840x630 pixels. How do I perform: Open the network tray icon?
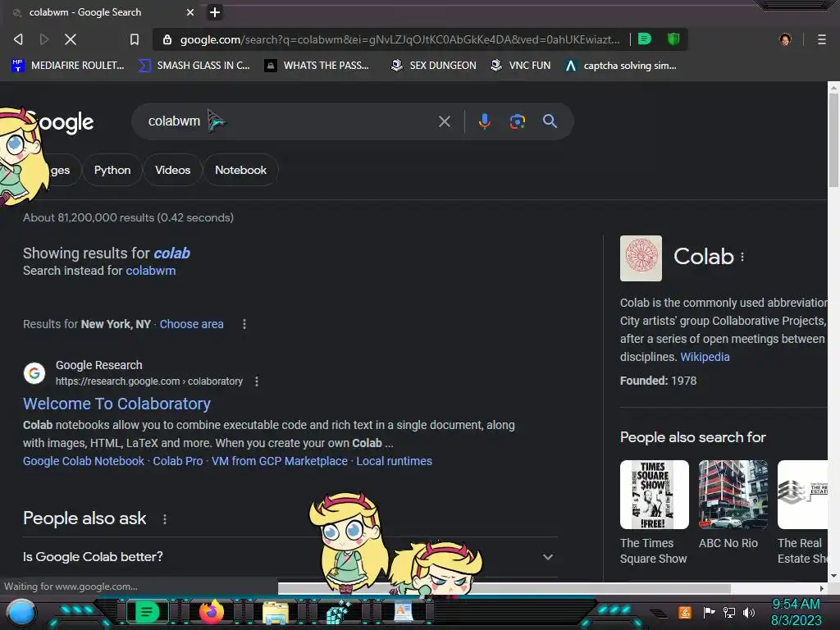tap(729, 612)
